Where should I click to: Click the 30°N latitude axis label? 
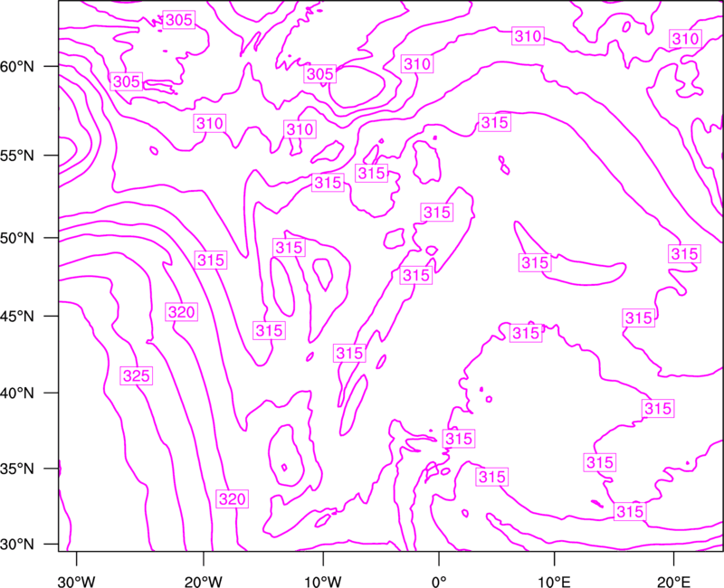pyautogui.click(x=17, y=545)
